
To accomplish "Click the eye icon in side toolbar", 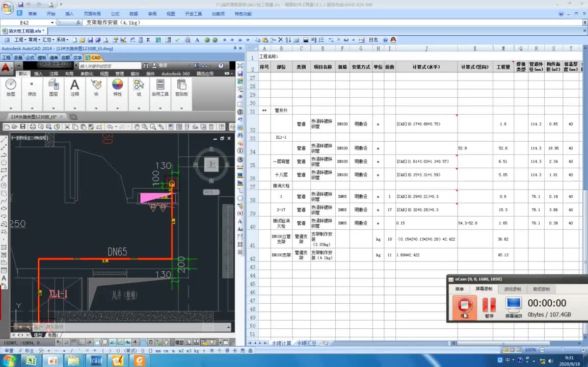I will click(240, 96).
